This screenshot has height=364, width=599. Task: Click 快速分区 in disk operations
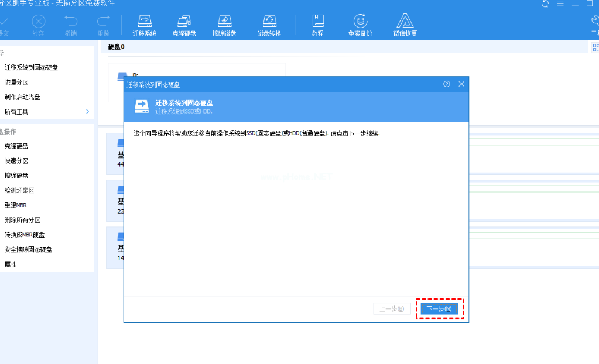tap(16, 161)
